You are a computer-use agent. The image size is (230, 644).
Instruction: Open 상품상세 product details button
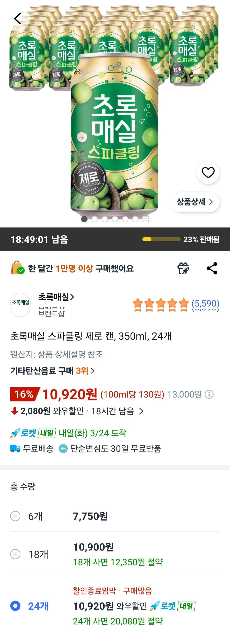point(195,202)
